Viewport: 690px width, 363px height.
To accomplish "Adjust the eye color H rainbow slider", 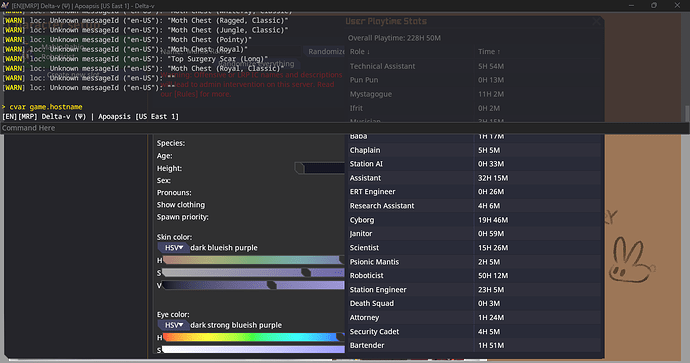I will coord(253,337).
